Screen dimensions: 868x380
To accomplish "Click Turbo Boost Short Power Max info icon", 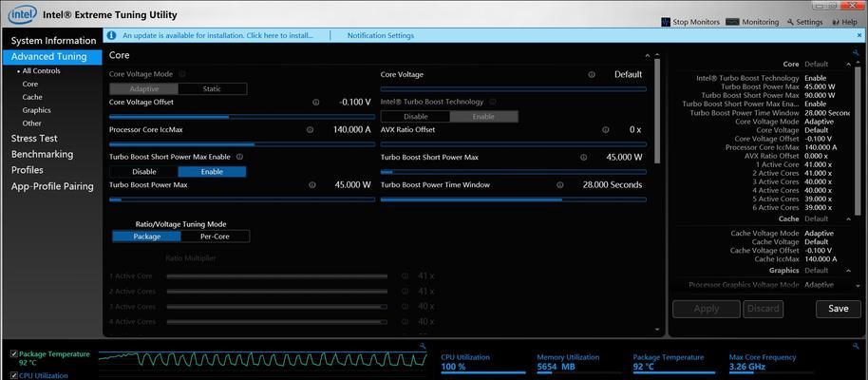I will tap(583, 158).
